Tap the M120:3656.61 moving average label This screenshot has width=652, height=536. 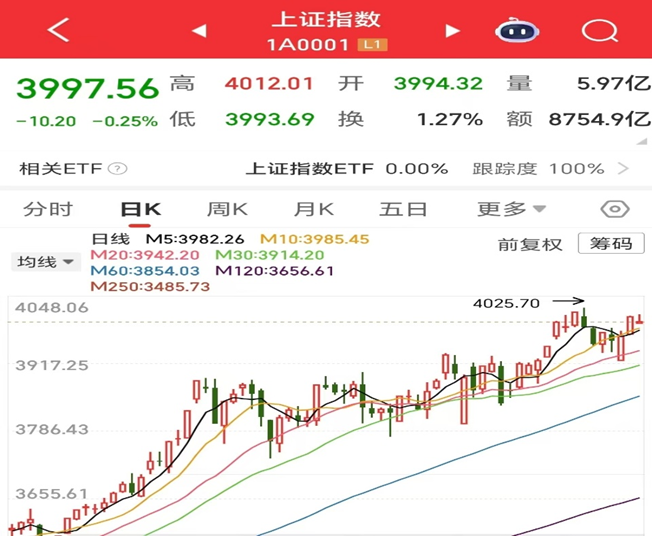(275, 271)
